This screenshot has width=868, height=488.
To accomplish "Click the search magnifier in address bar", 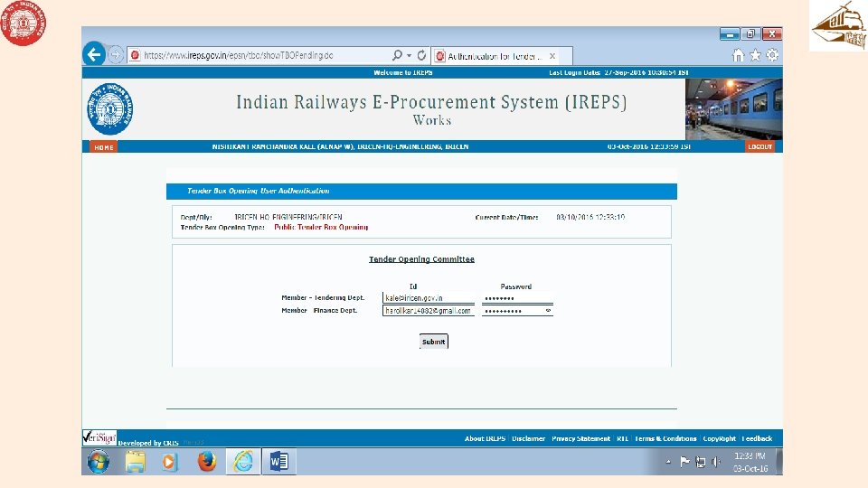I will (x=397, y=55).
